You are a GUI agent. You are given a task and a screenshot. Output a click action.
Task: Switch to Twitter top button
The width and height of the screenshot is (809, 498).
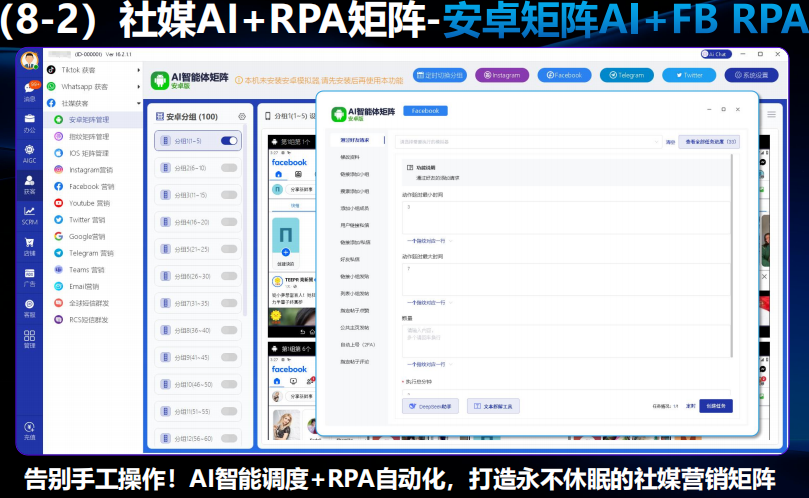[x=689, y=75]
